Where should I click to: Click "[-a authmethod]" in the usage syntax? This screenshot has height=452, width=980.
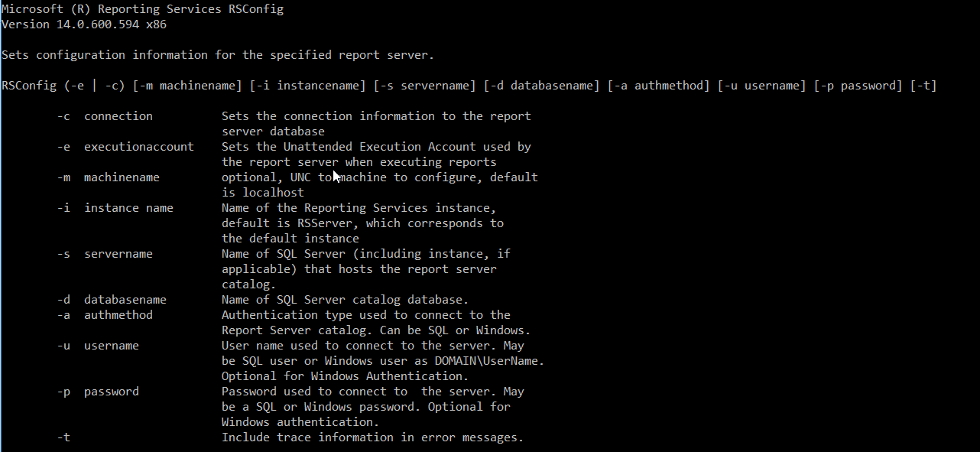point(658,86)
